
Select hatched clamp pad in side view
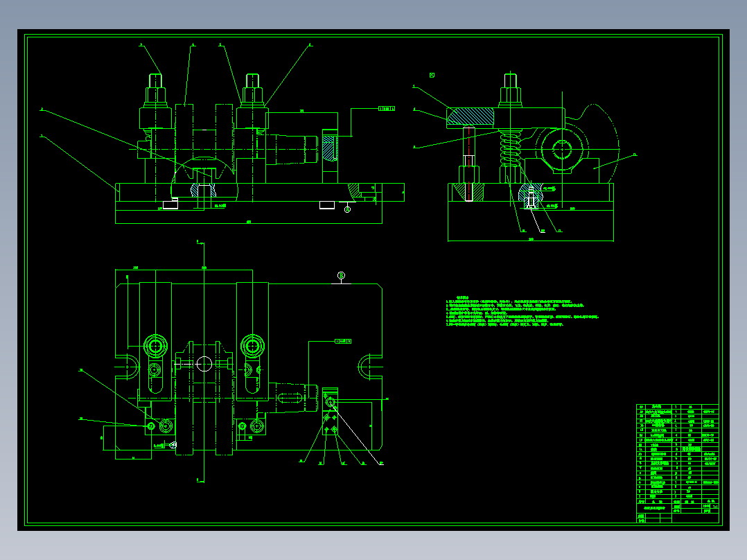click(x=471, y=116)
